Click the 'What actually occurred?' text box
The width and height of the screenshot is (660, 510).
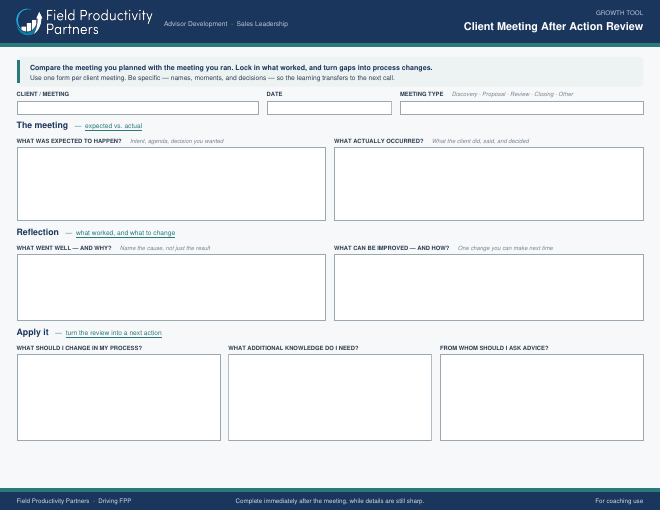[489, 184]
